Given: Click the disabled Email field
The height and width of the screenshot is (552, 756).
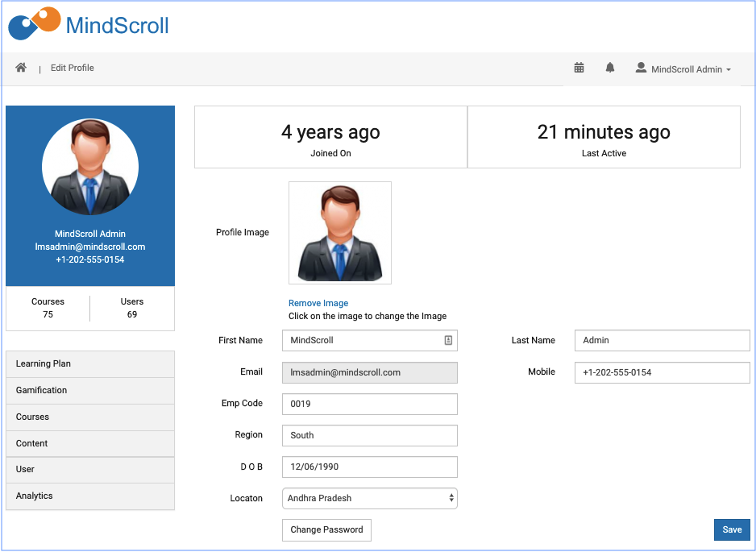Looking at the screenshot, I should (x=370, y=372).
